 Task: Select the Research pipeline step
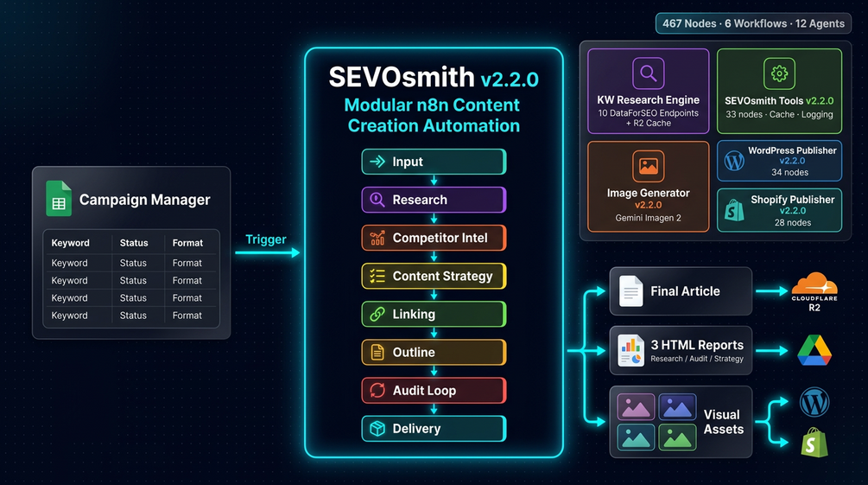[434, 200]
